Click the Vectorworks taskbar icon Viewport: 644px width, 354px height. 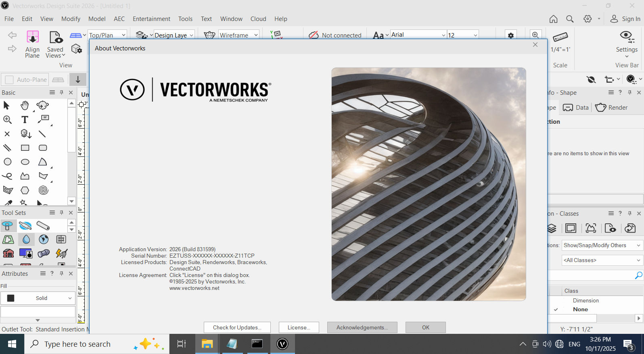tap(282, 344)
